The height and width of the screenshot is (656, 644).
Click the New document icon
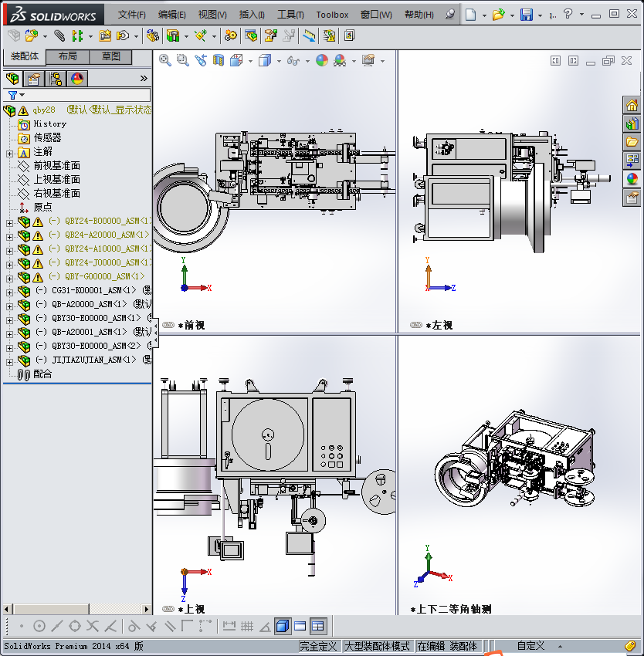(x=470, y=15)
